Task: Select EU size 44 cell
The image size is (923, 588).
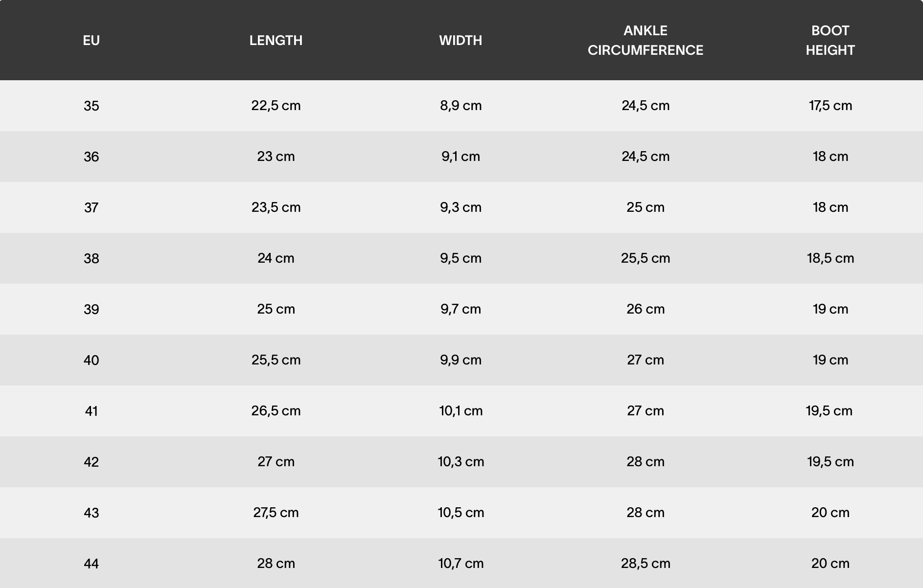Action: 92,564
